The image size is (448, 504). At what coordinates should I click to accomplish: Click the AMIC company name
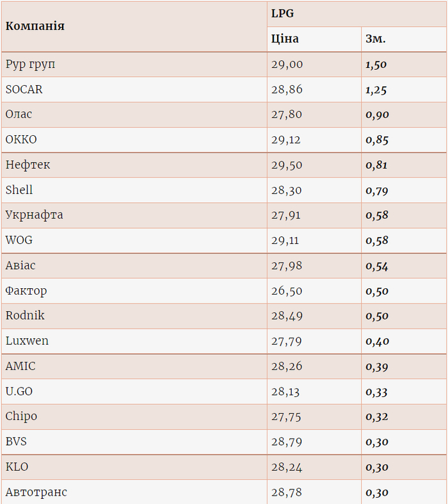(20, 366)
